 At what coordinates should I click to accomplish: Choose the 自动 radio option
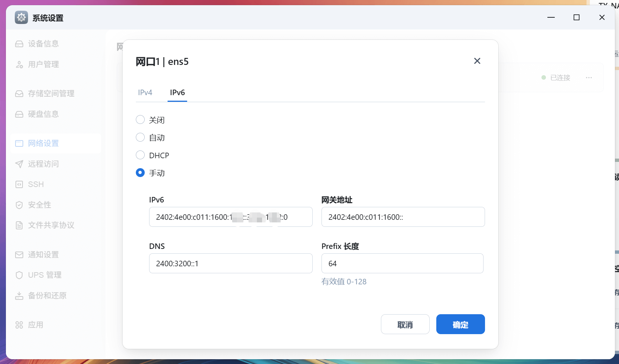(140, 137)
